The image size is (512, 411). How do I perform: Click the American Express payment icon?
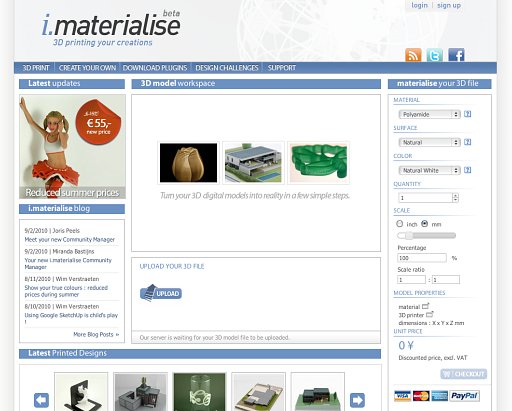(440, 396)
